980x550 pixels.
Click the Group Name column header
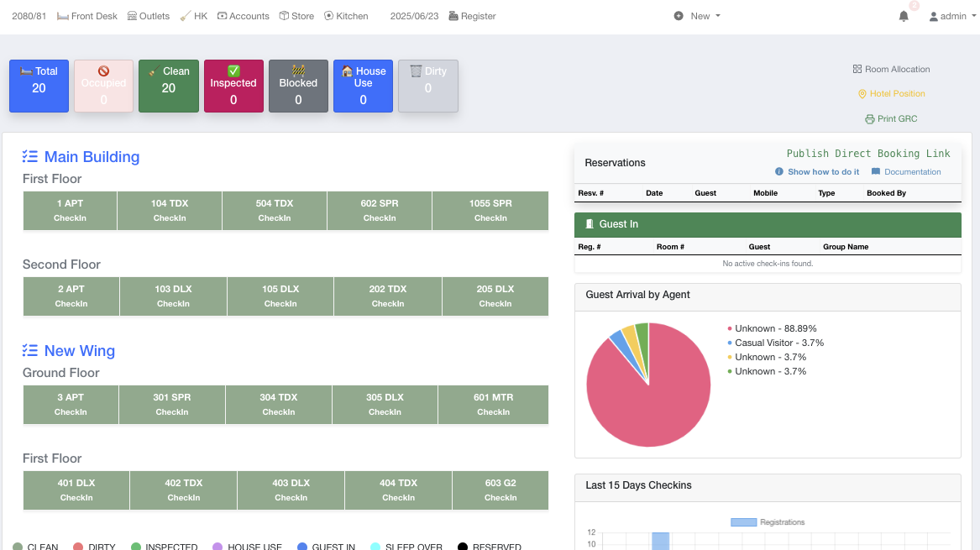(846, 247)
